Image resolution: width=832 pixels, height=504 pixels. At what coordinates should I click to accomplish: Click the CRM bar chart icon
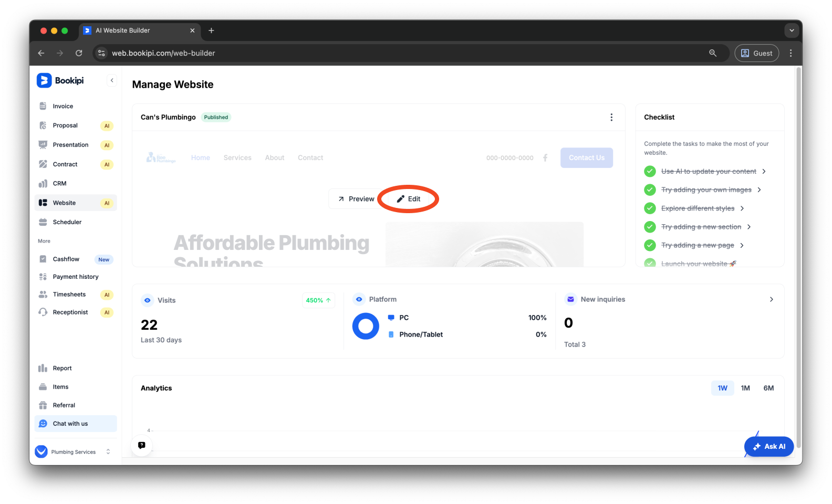pyautogui.click(x=43, y=184)
